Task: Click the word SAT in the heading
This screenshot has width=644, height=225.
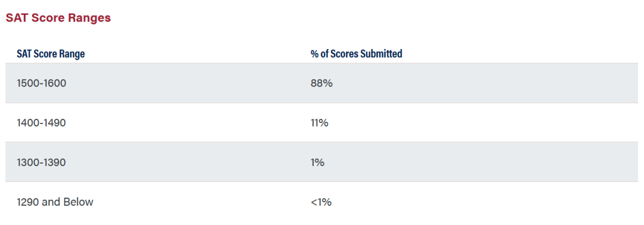Action: click(x=15, y=18)
